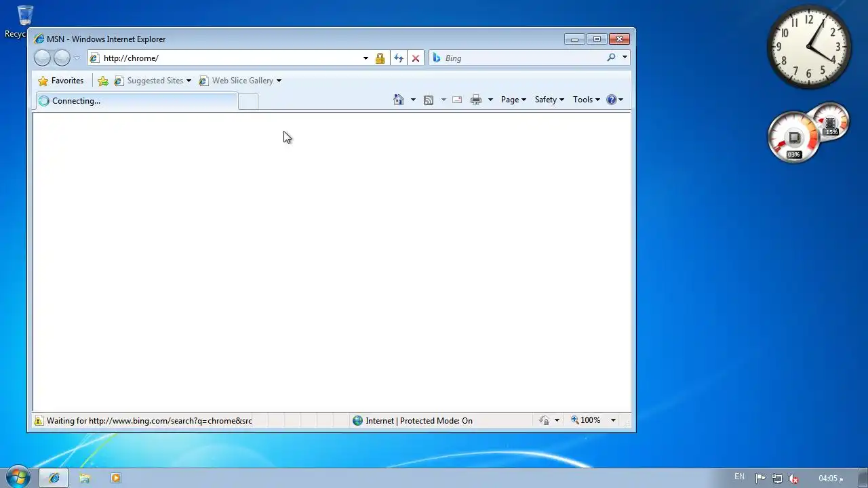
Task: Click Internet Explorer taskbar button
Action: click(54, 478)
